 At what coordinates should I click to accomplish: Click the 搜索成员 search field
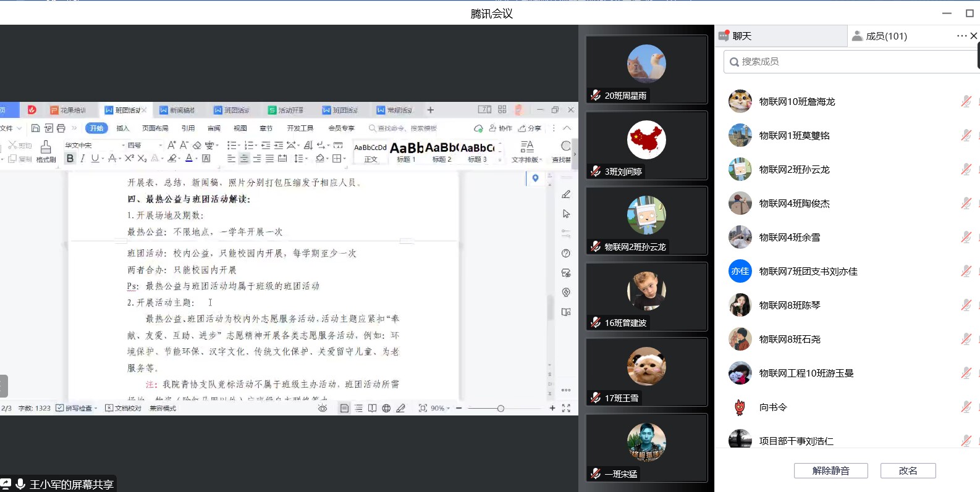853,62
